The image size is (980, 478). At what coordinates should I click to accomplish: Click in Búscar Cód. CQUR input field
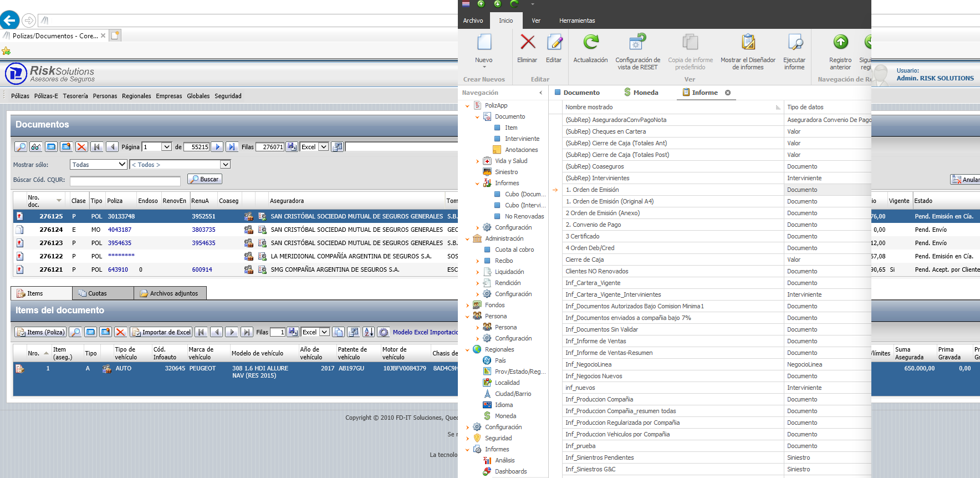[x=125, y=181]
